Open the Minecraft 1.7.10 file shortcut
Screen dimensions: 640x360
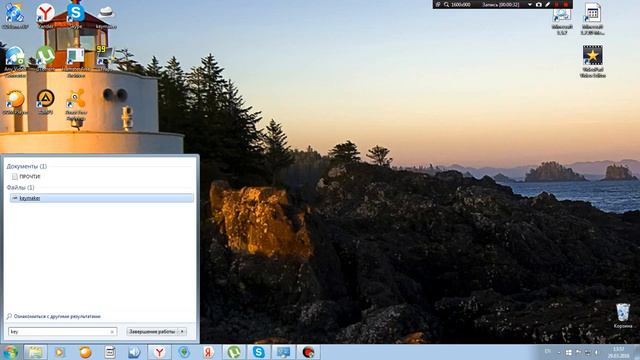tap(593, 18)
